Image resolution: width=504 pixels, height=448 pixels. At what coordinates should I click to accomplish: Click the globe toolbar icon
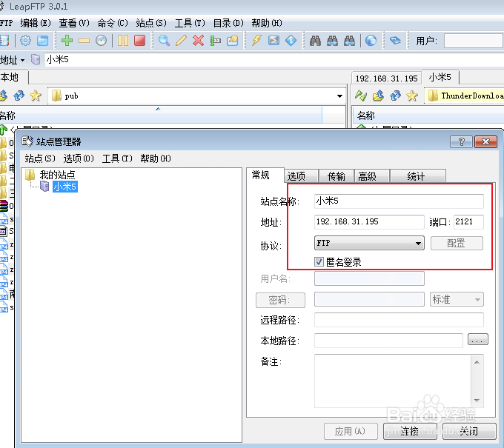click(x=371, y=41)
